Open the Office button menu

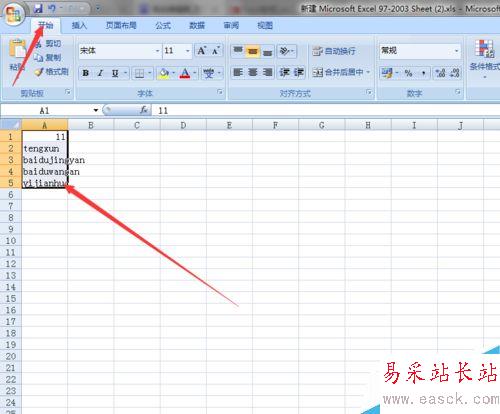point(13,14)
